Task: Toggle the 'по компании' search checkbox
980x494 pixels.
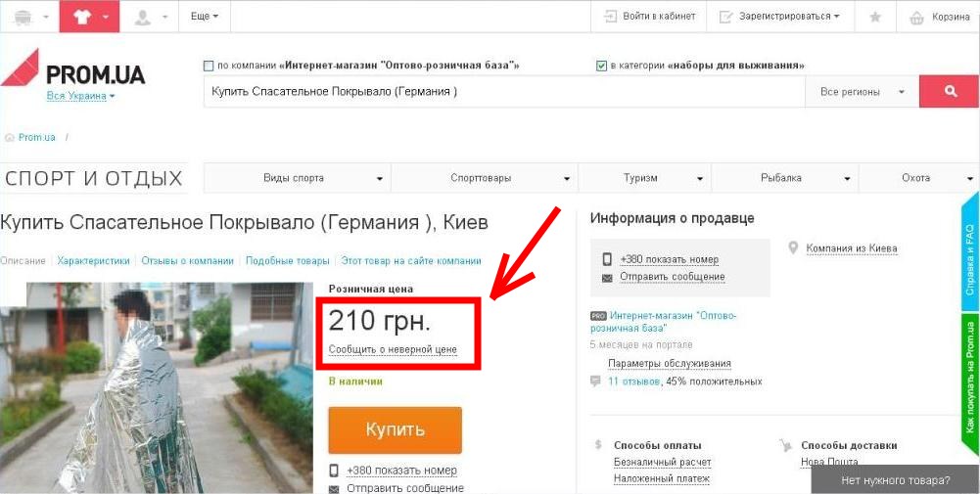Action: 209,66
